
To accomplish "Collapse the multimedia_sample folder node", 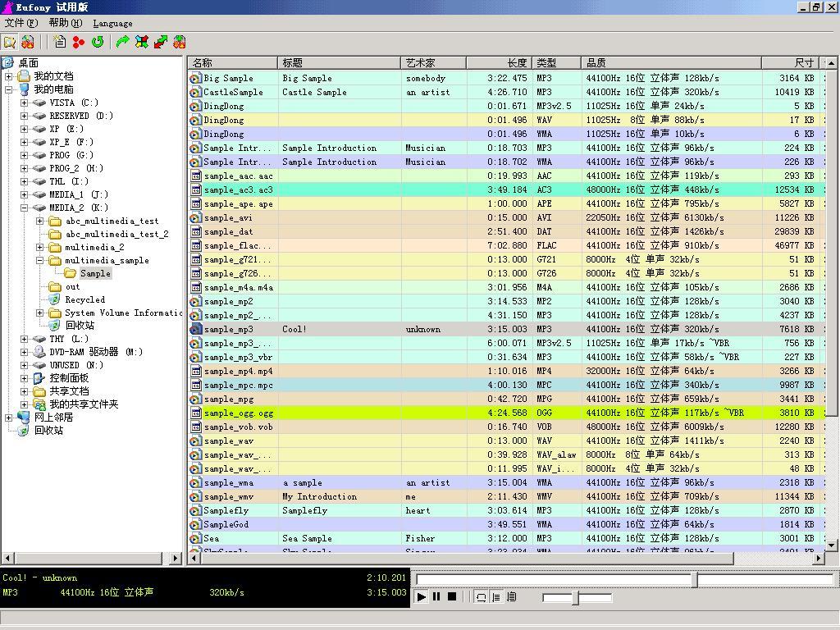I will [x=39, y=260].
